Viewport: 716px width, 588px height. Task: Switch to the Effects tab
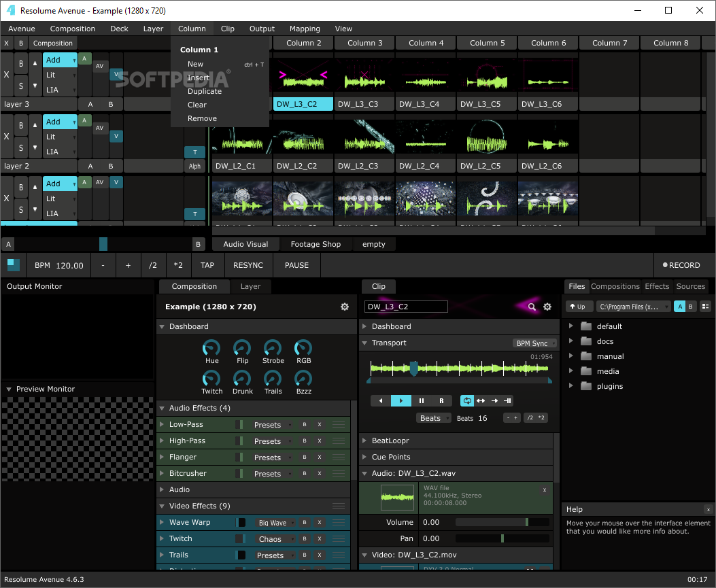click(657, 286)
